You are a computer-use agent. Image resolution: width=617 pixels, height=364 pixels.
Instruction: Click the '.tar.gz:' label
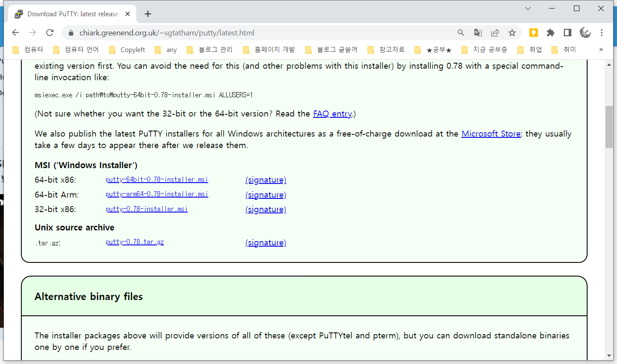(48, 243)
